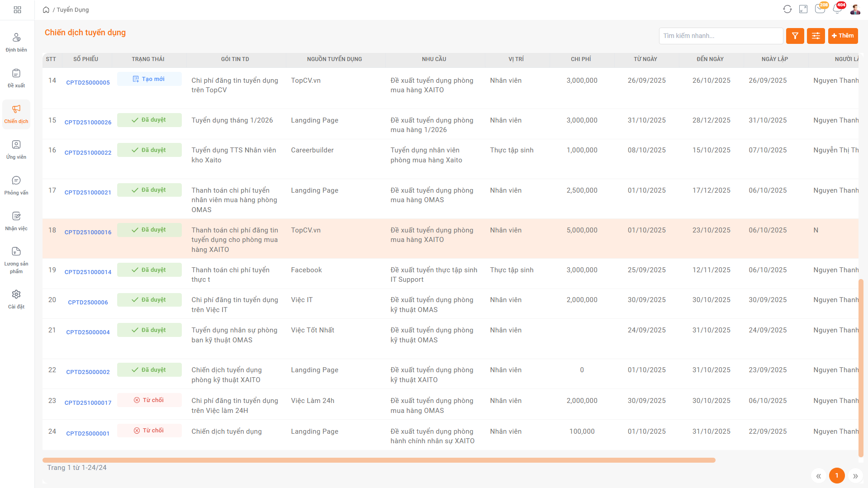The width and height of the screenshot is (868, 488).
Task: Toggle fullscreen with the expand icon
Action: (x=803, y=9)
